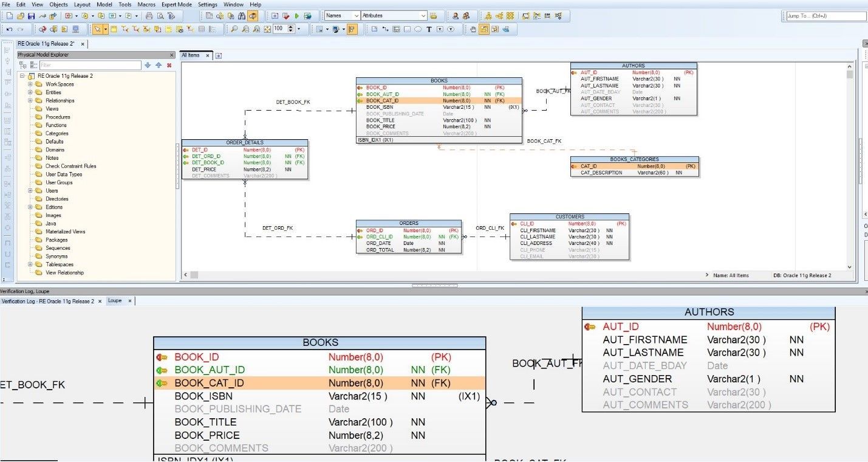Viewport: 868px width, 462px height.
Task: Open the zoom percentage dropdown arrow
Action: 298,29
